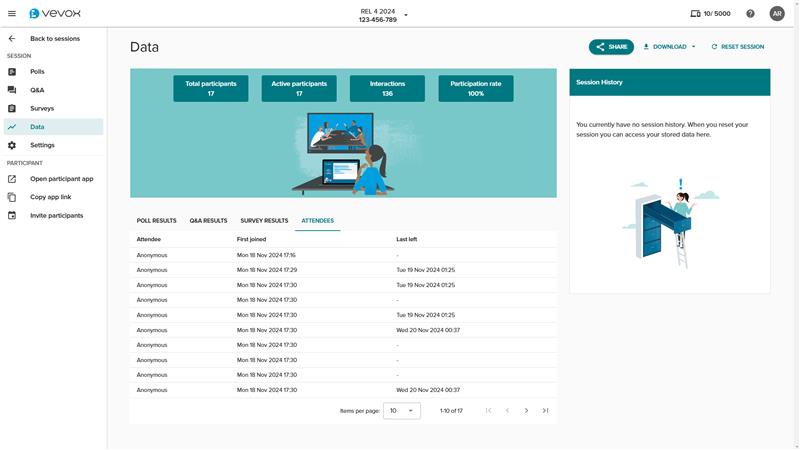Viewport: 800px width, 450px height.
Task: Click the Data chart icon
Action: 12,127
